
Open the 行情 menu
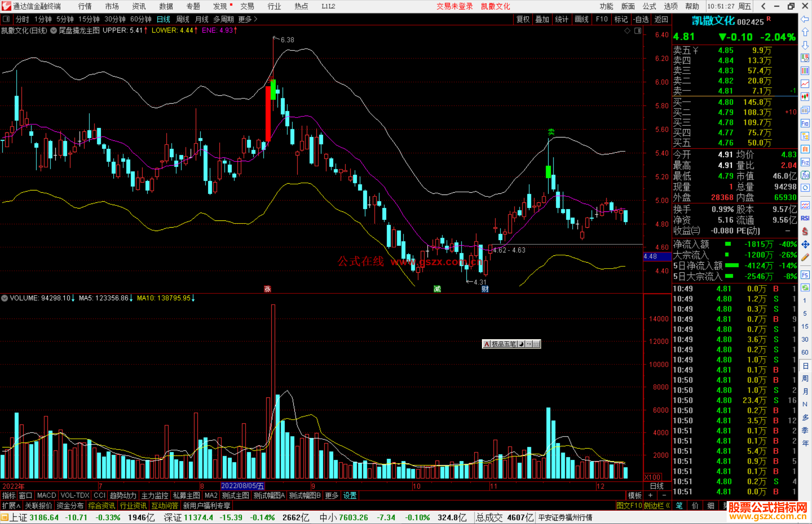85,6
